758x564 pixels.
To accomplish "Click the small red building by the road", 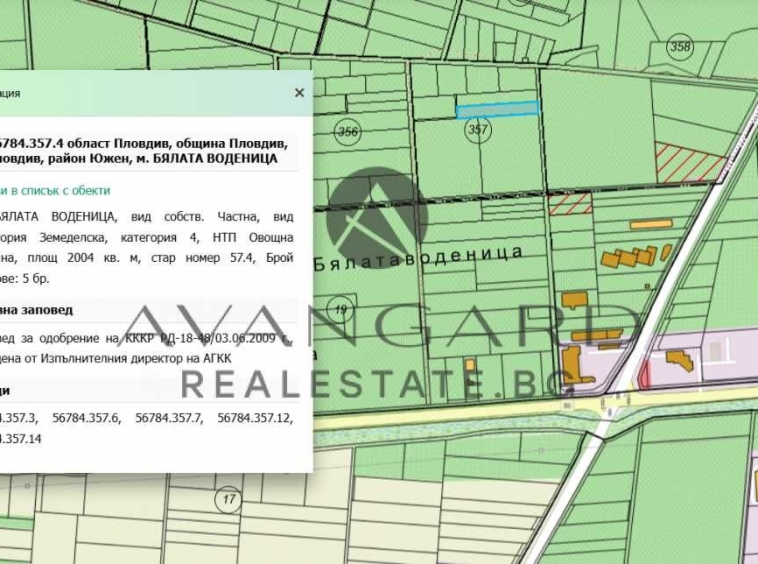I will click(644, 374).
